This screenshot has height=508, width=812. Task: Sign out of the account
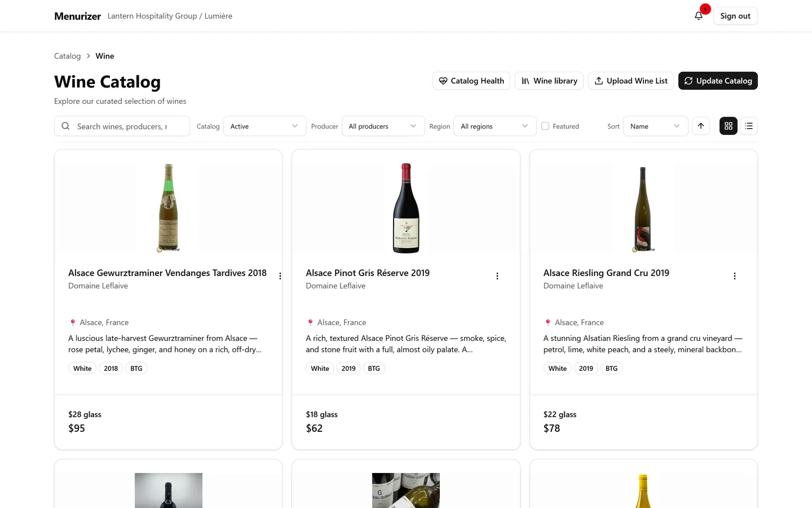tap(735, 16)
